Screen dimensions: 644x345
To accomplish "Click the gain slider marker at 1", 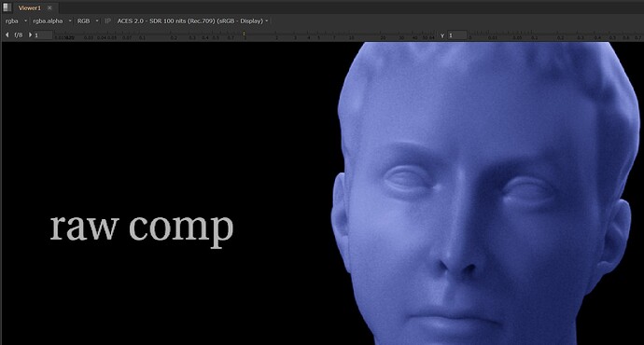I will click(244, 34).
